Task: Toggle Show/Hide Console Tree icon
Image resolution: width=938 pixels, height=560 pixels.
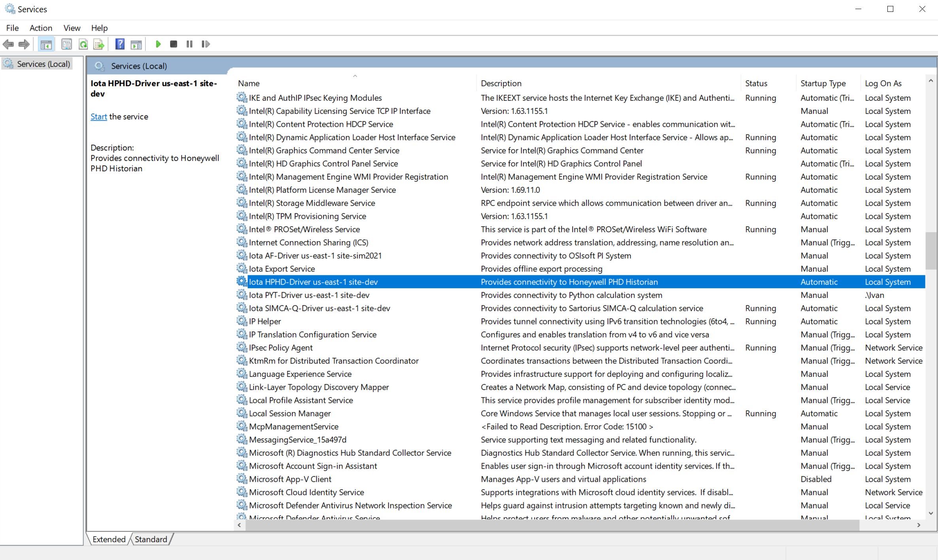Action: (x=46, y=44)
